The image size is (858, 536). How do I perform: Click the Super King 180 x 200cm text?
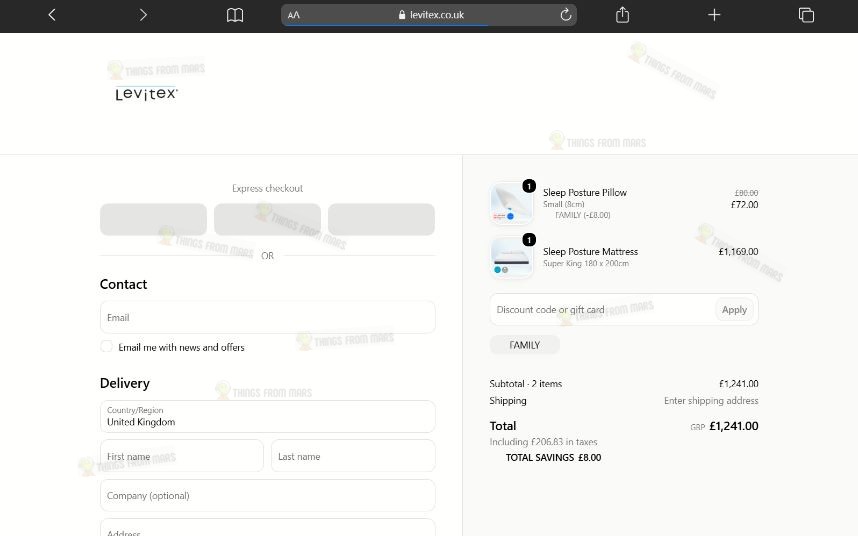tap(585, 263)
